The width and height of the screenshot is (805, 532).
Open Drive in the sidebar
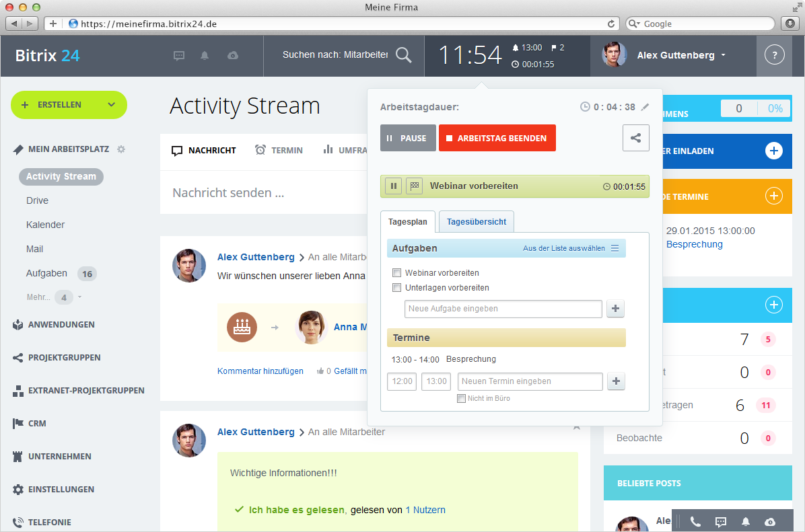38,200
